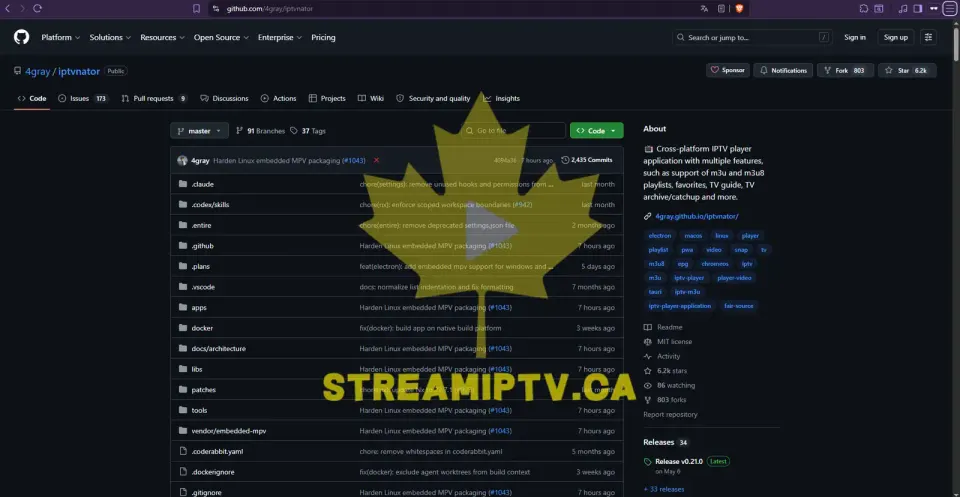Go back with the browser back arrow
960x497 pixels.
8,9
